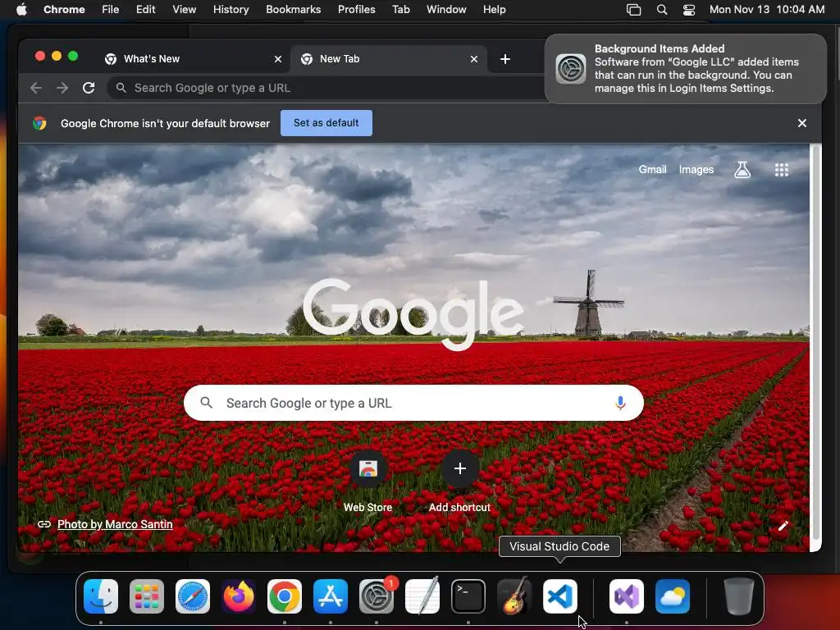The height and width of the screenshot is (630, 840).
Task: Open the Chrome application menu
Action: point(64,10)
